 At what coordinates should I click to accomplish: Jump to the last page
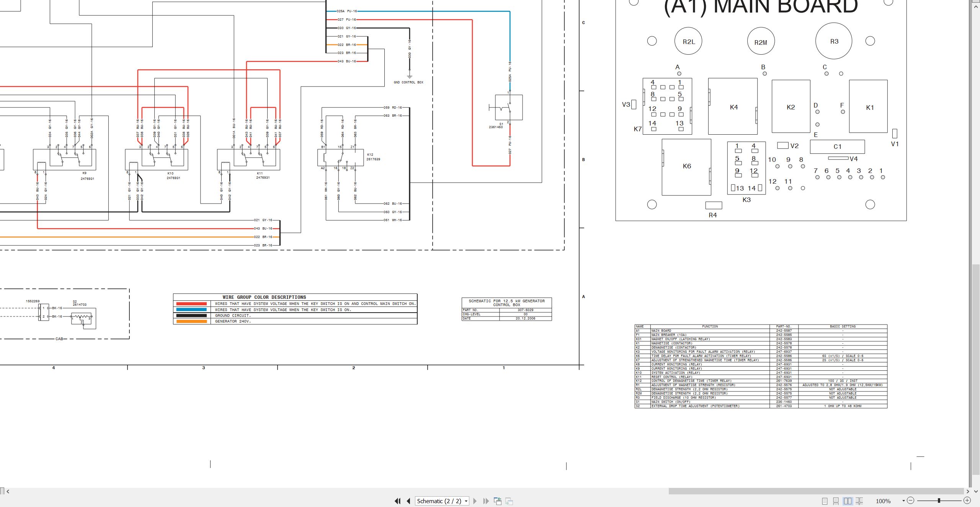486,501
